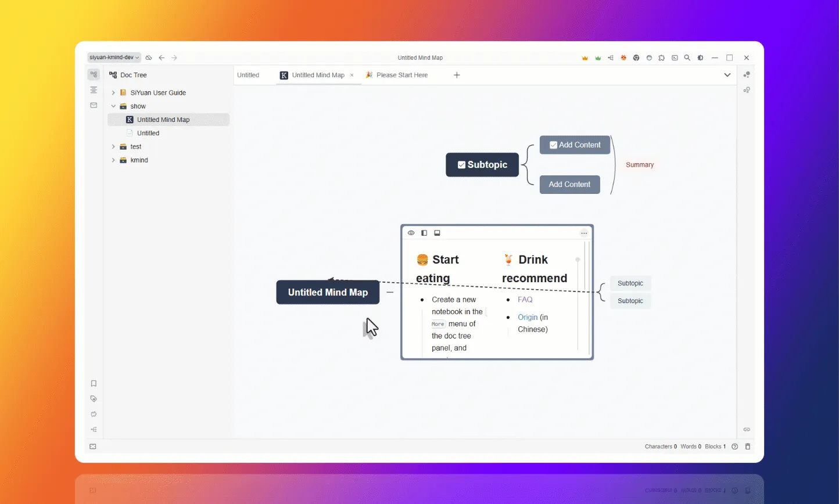Select the dark Subtopic node
The image size is (839, 504).
pyautogui.click(x=482, y=165)
